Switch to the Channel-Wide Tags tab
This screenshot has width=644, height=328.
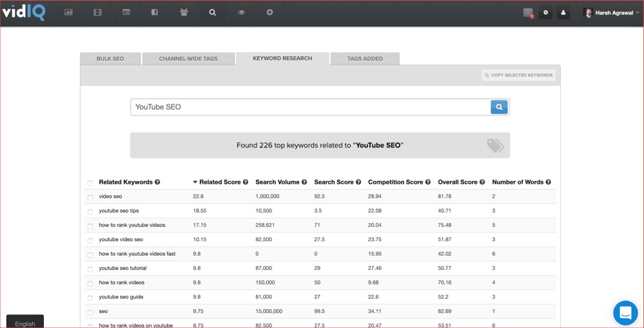(188, 59)
